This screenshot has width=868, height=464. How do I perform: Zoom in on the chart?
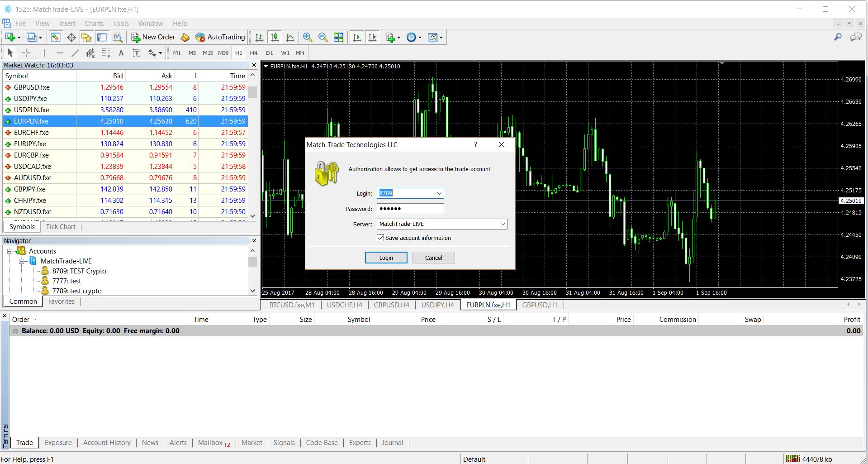point(308,37)
